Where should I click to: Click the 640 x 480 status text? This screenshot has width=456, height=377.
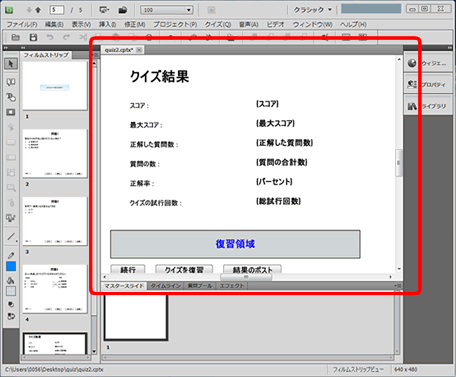tap(405, 369)
